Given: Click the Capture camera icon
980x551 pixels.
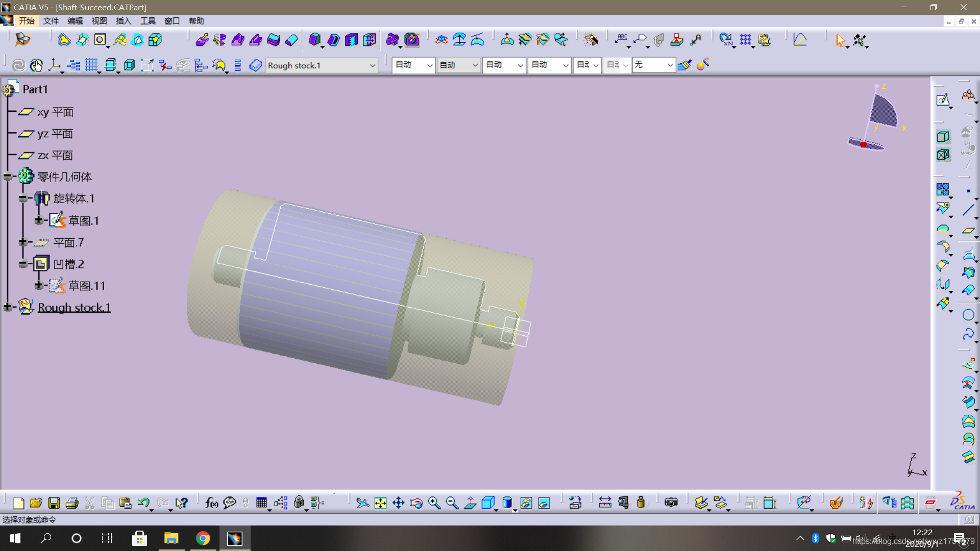Looking at the screenshot, I should [x=671, y=503].
